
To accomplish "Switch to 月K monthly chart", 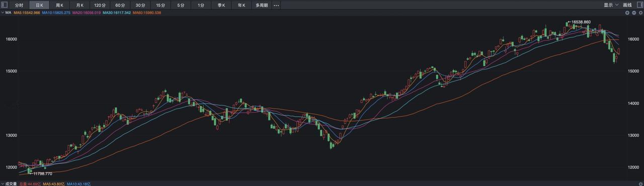I will pyautogui.click(x=79, y=5).
